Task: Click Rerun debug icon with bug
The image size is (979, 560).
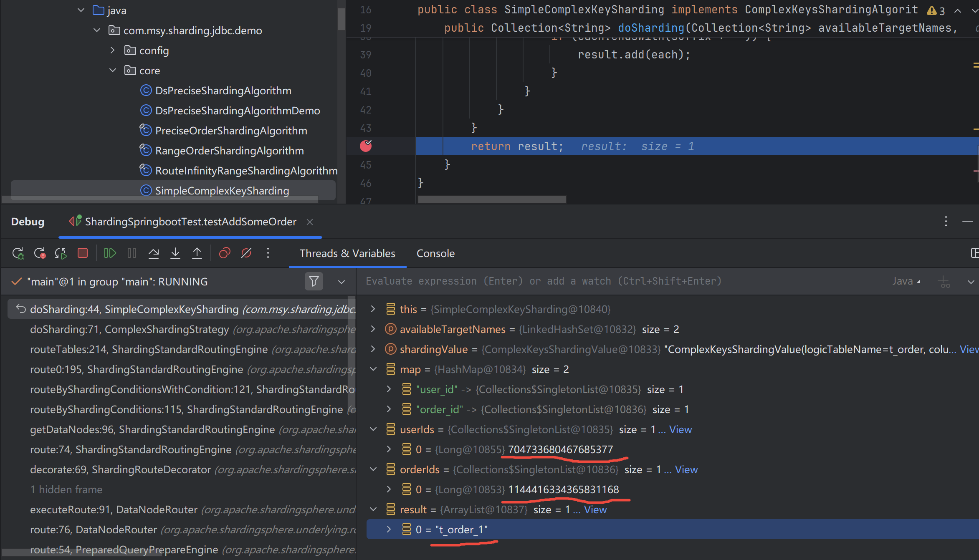Action: click(18, 253)
